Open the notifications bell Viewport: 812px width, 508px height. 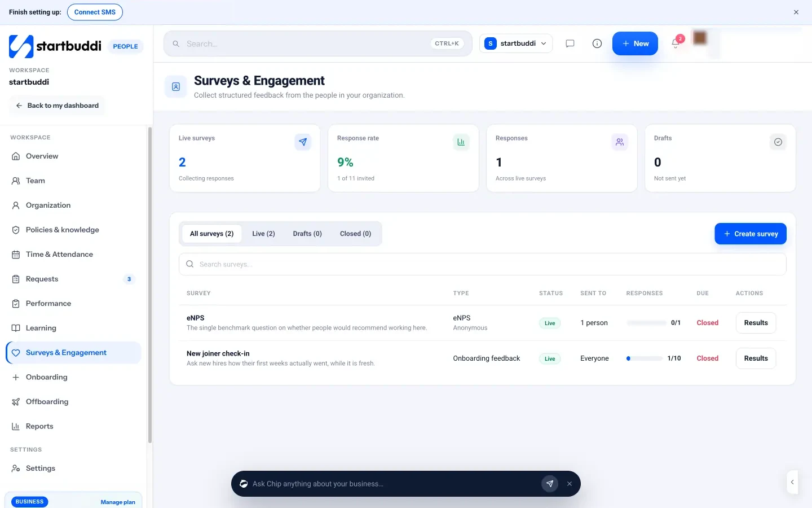coord(676,43)
